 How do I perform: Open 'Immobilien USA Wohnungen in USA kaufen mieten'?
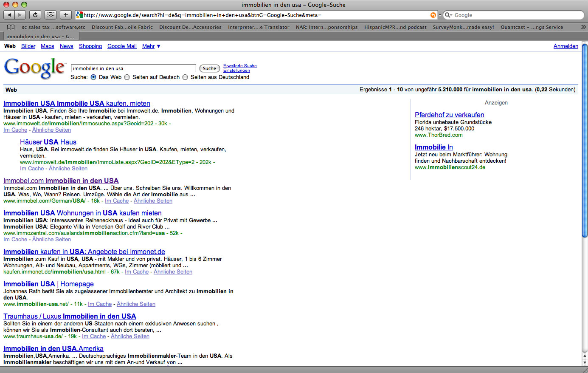pyautogui.click(x=82, y=213)
